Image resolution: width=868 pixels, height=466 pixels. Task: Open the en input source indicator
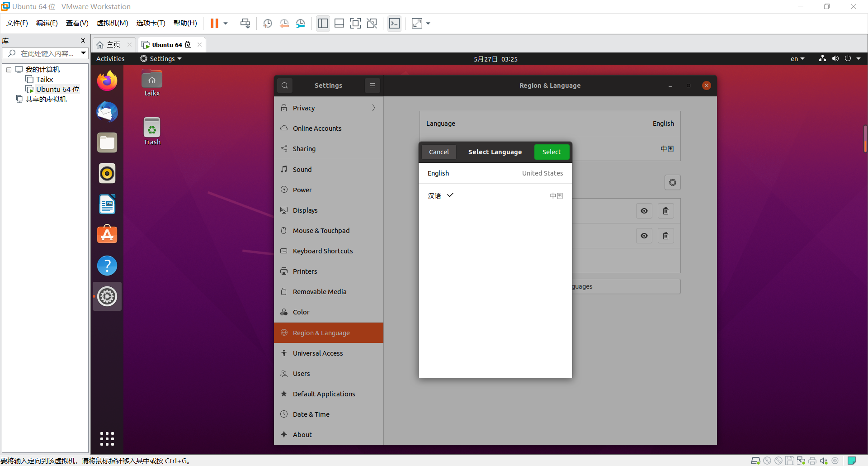pyautogui.click(x=797, y=59)
